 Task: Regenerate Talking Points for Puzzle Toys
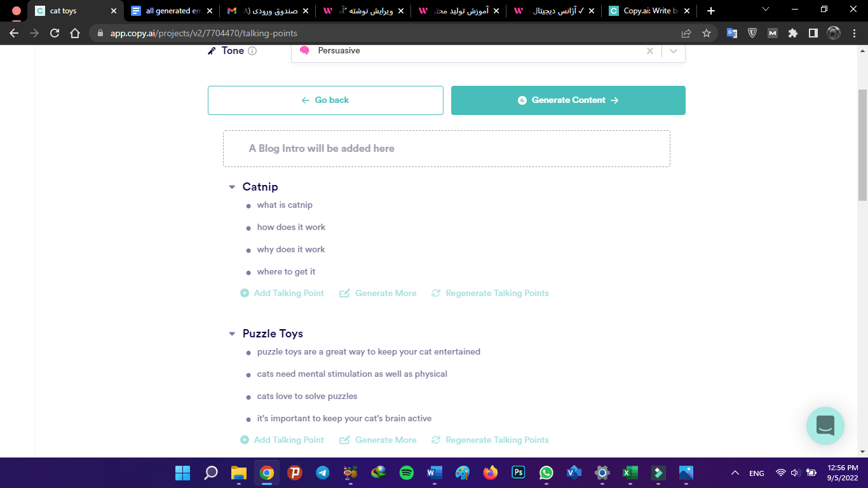(490, 440)
